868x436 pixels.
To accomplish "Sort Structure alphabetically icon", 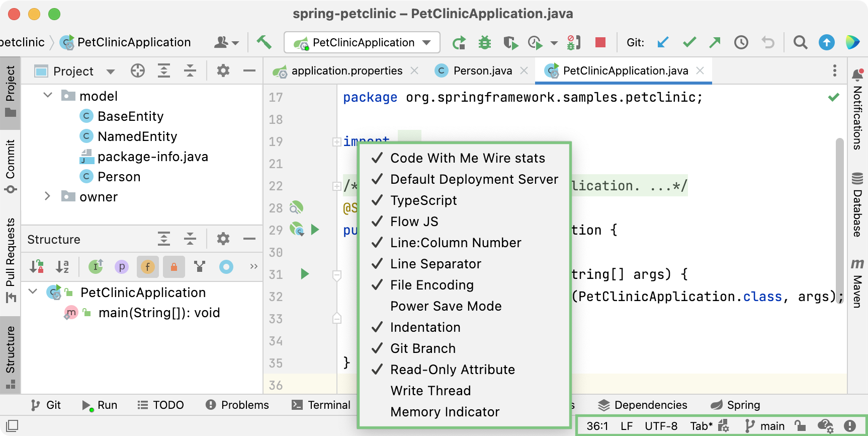I will [x=62, y=266].
